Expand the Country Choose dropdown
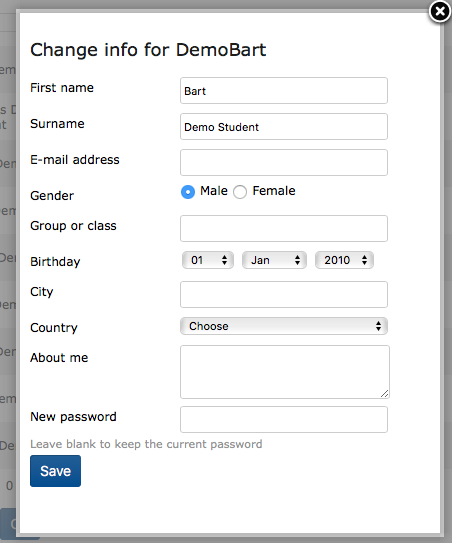The width and height of the screenshot is (452, 543). point(284,326)
